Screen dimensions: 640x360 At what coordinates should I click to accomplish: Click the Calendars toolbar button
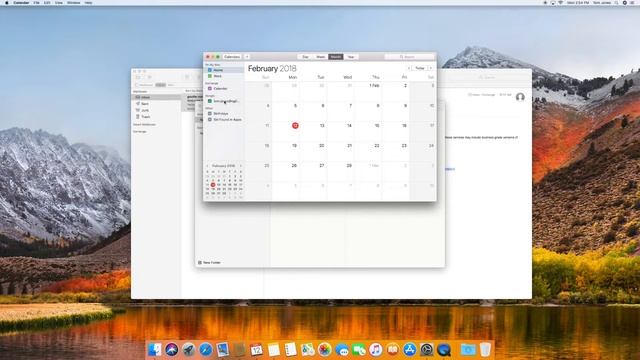tap(232, 57)
